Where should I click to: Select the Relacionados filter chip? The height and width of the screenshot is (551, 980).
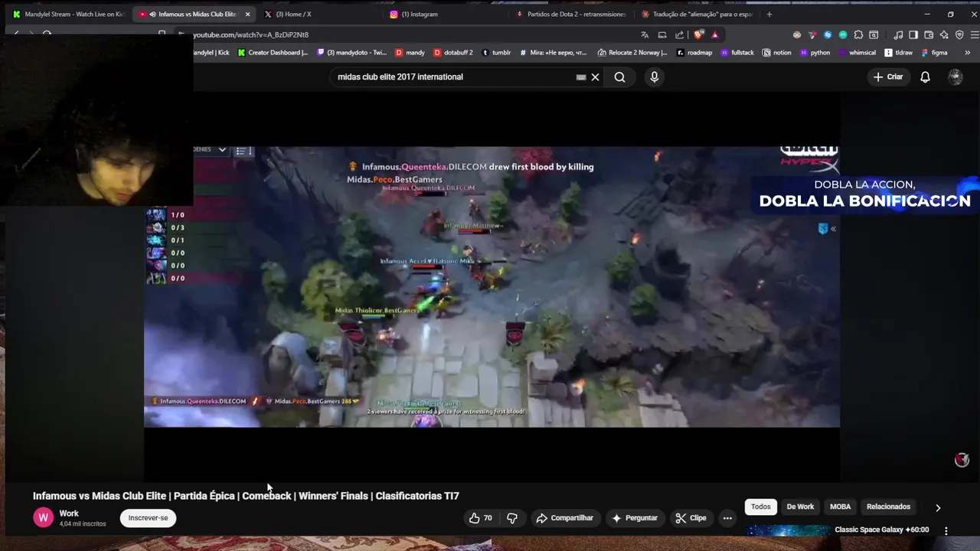pyautogui.click(x=888, y=507)
